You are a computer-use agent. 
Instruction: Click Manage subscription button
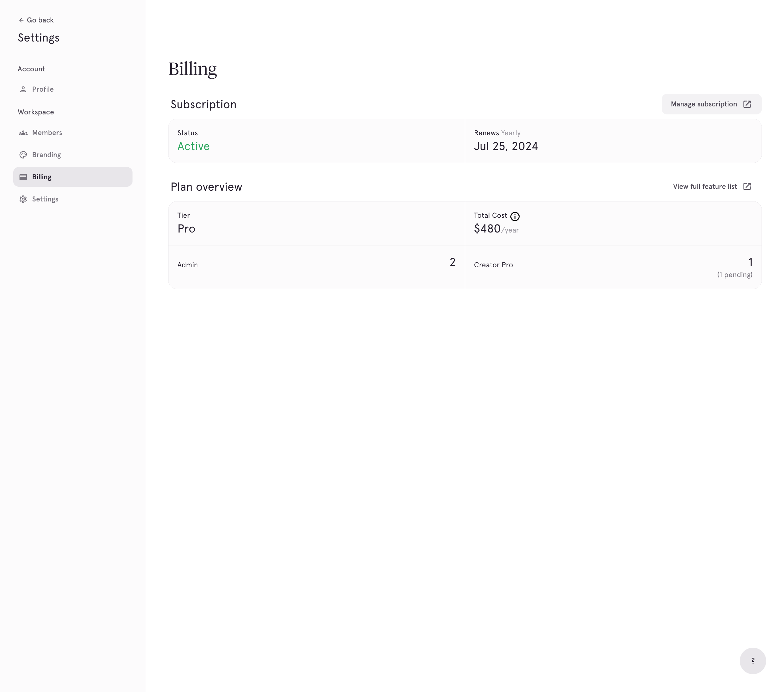[x=711, y=104]
